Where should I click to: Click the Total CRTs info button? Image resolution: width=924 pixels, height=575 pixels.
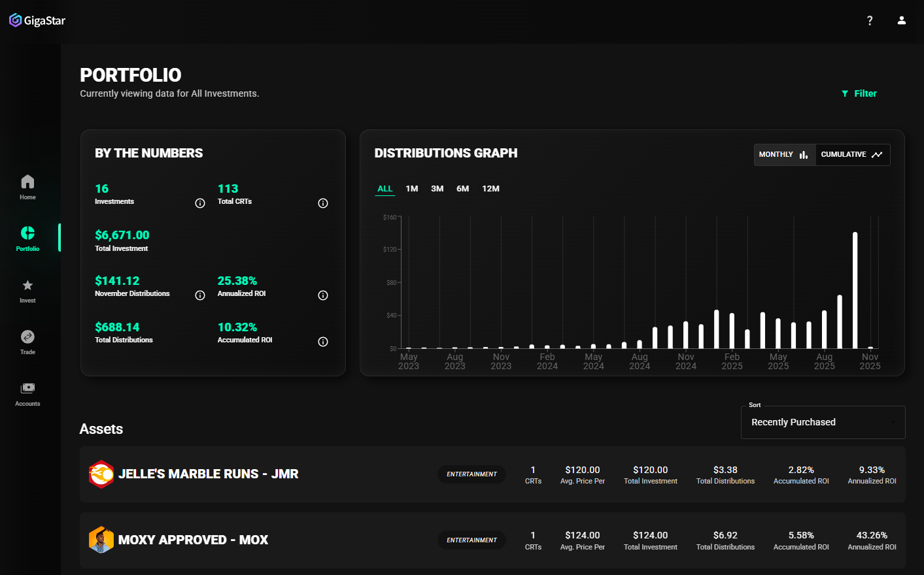click(323, 203)
